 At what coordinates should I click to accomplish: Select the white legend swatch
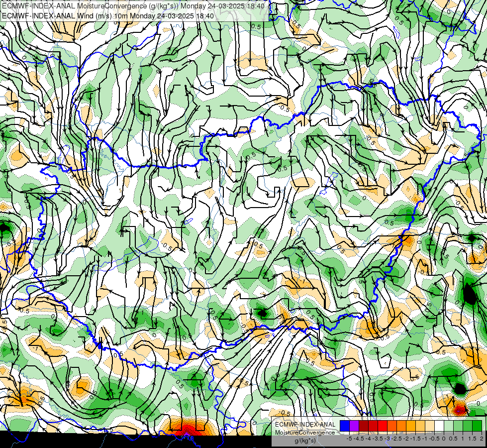[x=439, y=426]
